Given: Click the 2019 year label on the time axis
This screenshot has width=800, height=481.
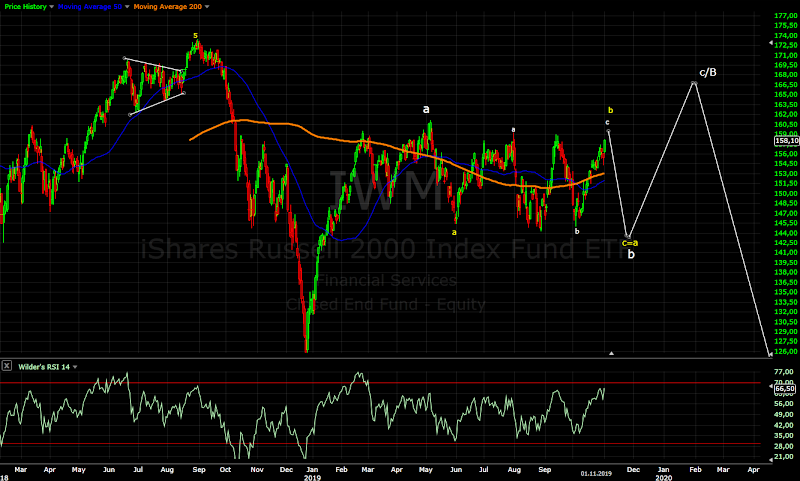Looking at the screenshot, I should pos(312,477).
